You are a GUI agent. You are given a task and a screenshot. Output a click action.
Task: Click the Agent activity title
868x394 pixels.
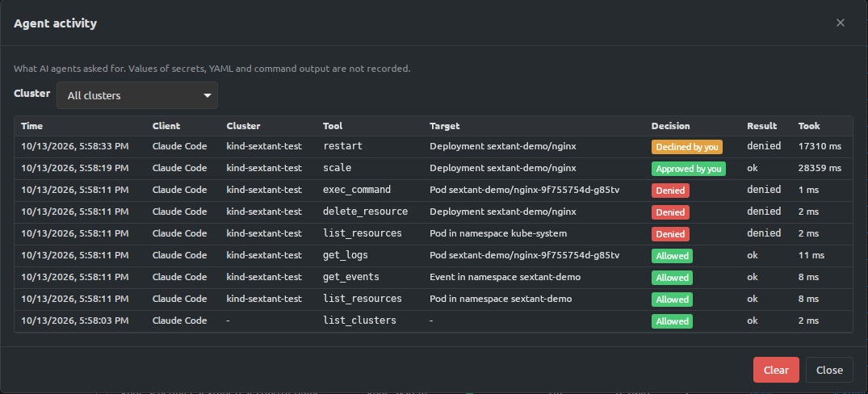point(56,23)
